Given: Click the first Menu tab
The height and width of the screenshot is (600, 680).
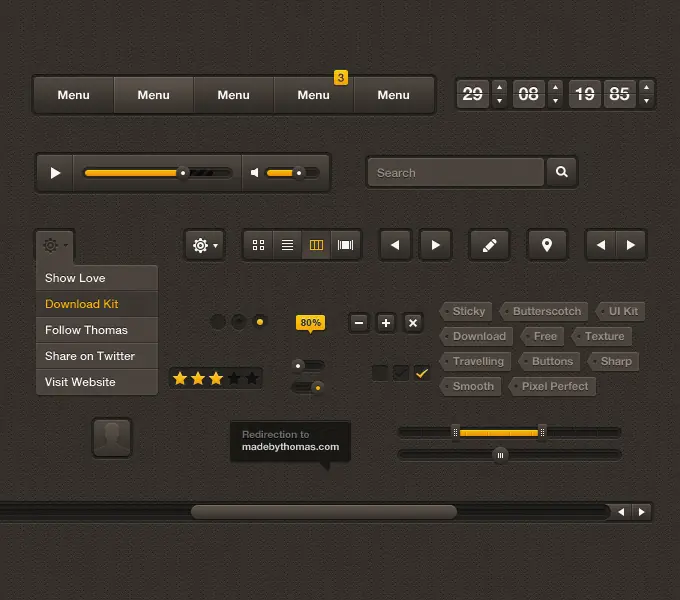Looking at the screenshot, I should coord(74,95).
